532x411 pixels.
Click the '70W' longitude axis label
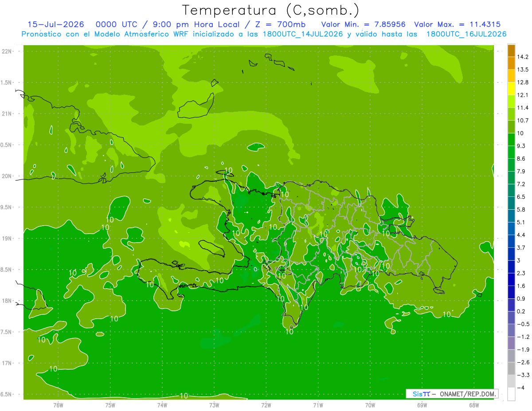pyautogui.click(x=370, y=405)
